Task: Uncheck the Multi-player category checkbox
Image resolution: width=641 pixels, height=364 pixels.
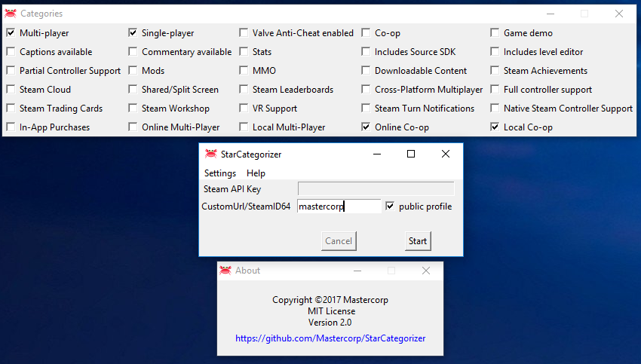Action: pos(11,32)
